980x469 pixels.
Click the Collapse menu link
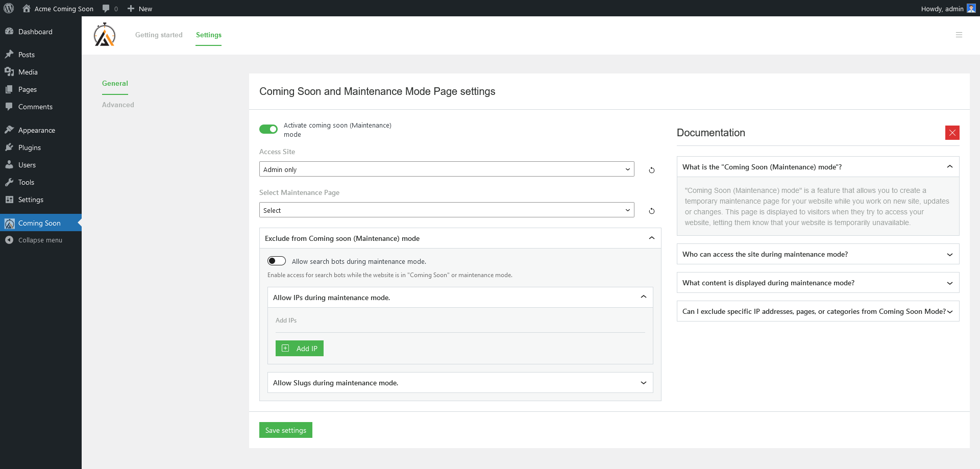click(x=40, y=240)
